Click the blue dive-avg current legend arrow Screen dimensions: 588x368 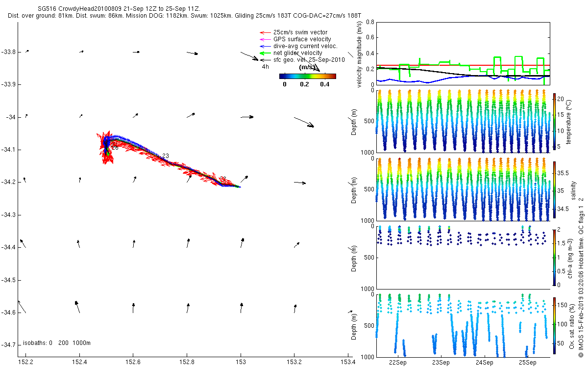(x=265, y=46)
